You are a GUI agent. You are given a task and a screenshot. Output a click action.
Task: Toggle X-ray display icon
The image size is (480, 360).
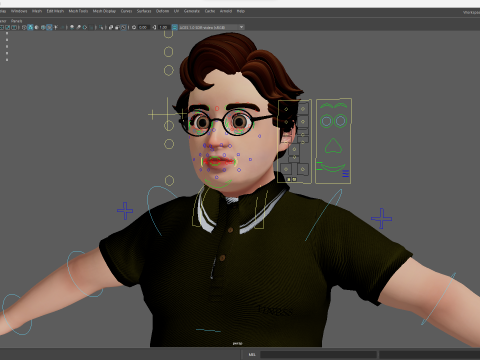[111, 27]
